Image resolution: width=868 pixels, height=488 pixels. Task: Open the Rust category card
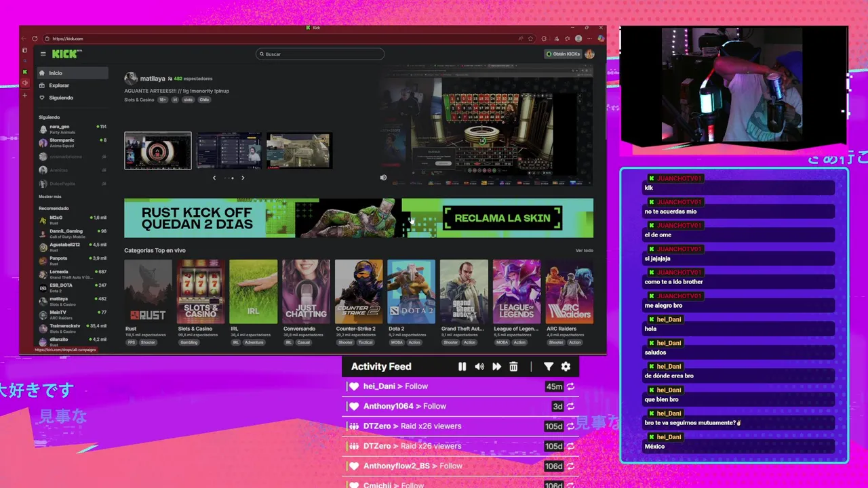148,291
